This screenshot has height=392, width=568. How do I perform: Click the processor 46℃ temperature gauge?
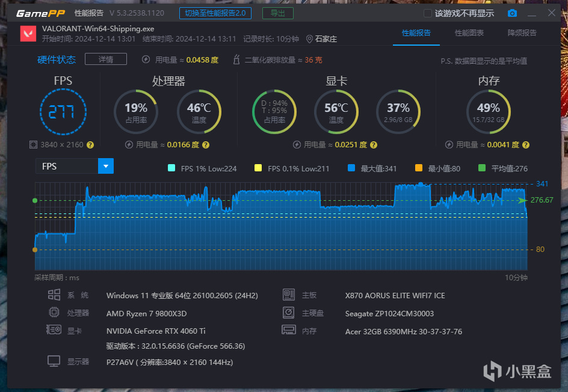click(199, 111)
